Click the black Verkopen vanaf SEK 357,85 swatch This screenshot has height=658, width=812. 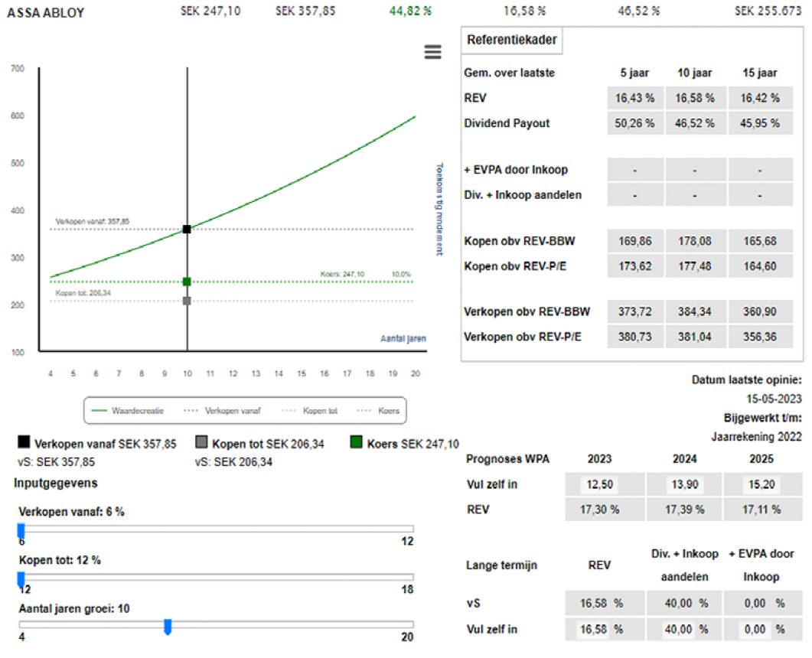pos(24,441)
